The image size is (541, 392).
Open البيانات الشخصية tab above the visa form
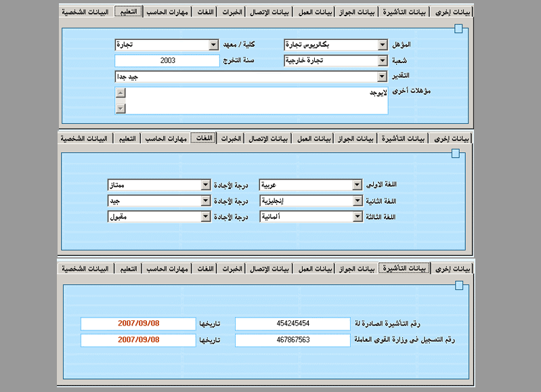(x=85, y=269)
